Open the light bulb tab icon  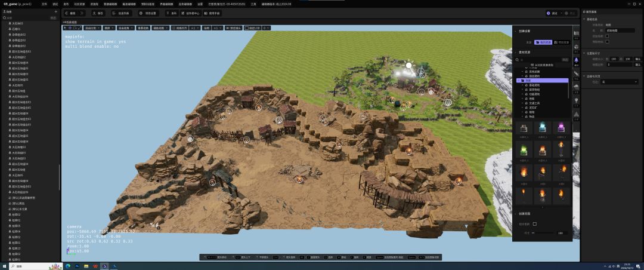(576, 101)
